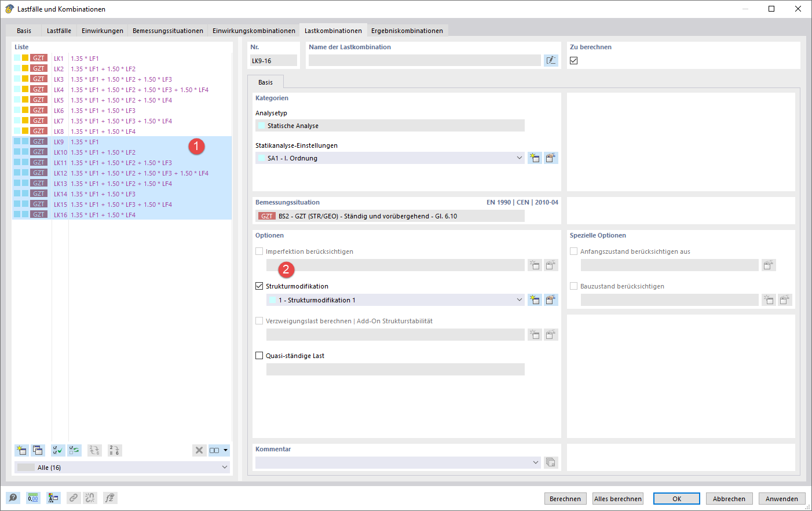Click the edit stability analysis settings icon
Screen dimensions: 812x511
point(551,334)
